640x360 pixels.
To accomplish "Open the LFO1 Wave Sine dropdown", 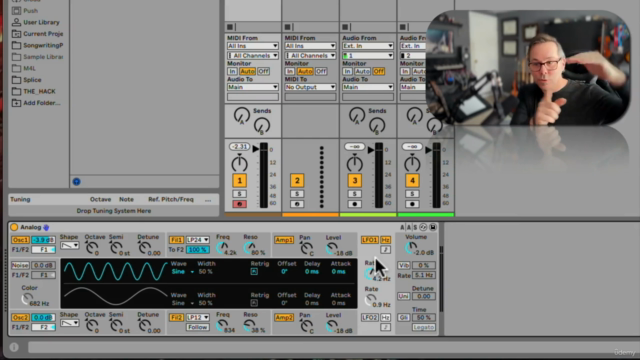I will (182, 272).
